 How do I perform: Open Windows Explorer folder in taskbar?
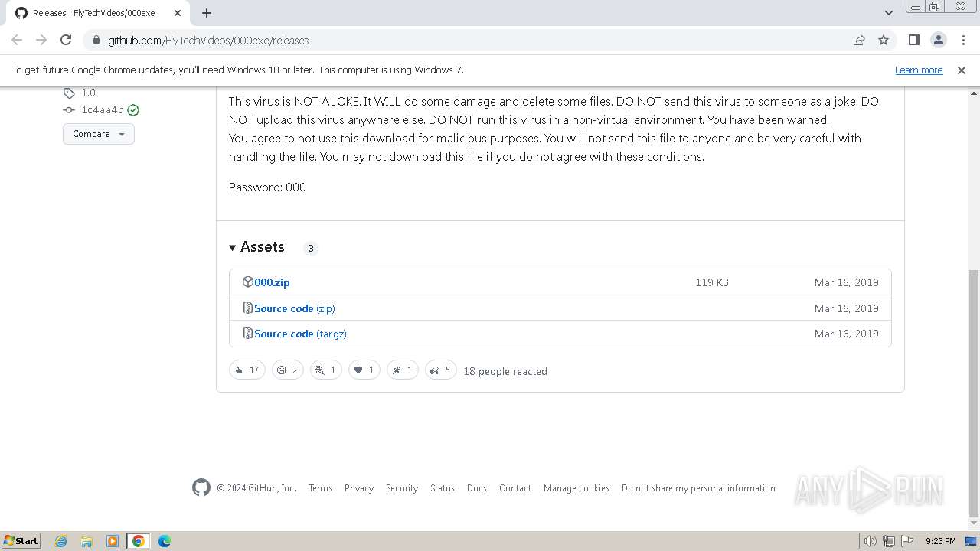87,541
